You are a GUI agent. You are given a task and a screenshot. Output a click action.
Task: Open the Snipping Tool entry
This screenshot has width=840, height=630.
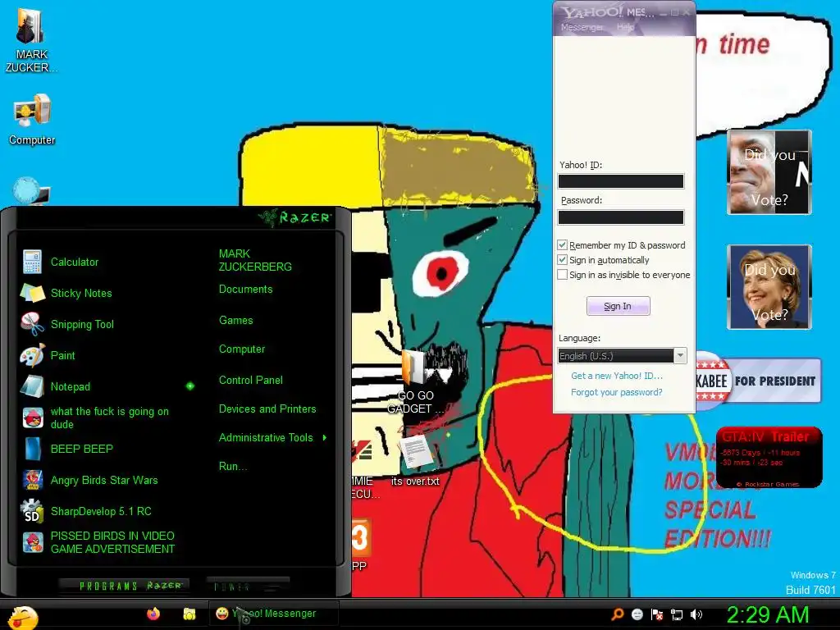coord(67,324)
